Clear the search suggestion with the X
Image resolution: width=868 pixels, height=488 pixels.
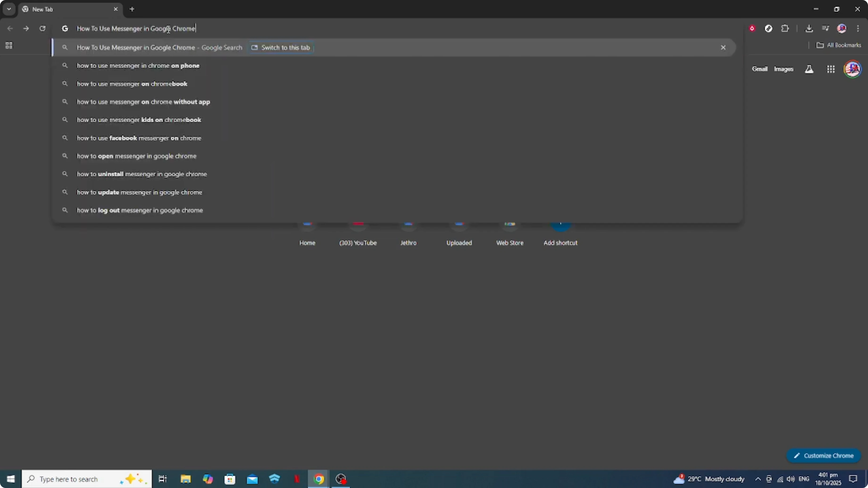pyautogui.click(x=723, y=47)
